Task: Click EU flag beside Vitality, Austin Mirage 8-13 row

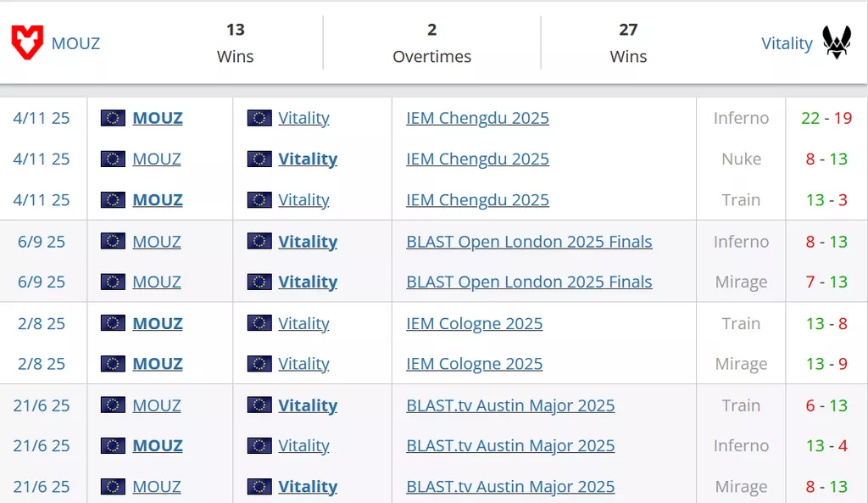Action: (259, 486)
